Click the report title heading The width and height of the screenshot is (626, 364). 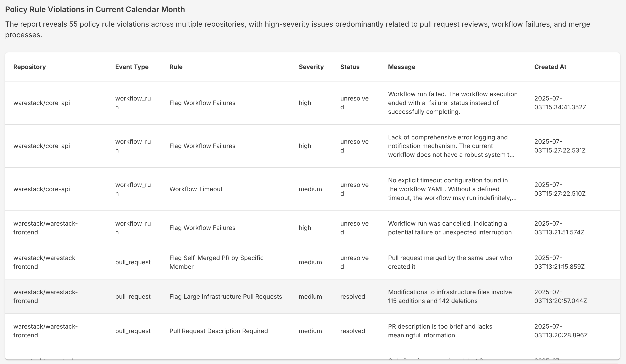[95, 9]
